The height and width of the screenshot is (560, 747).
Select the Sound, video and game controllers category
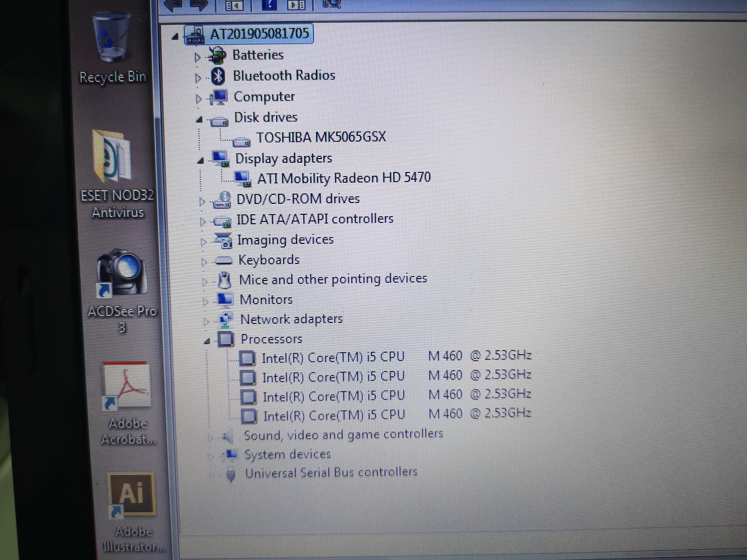pos(343,434)
